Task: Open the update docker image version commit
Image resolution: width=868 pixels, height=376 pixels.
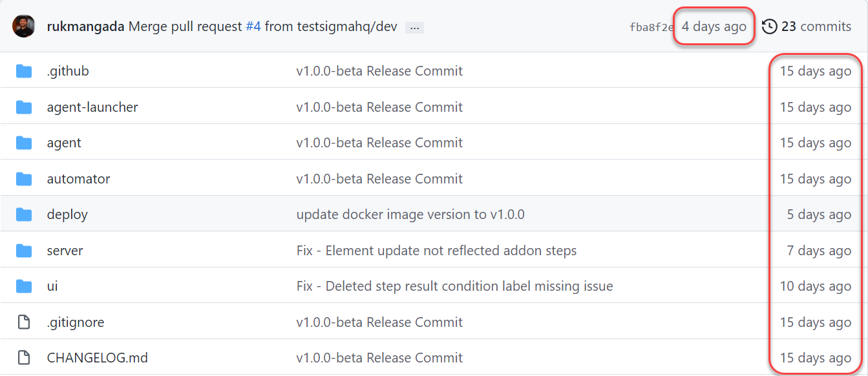Action: pyautogui.click(x=410, y=214)
